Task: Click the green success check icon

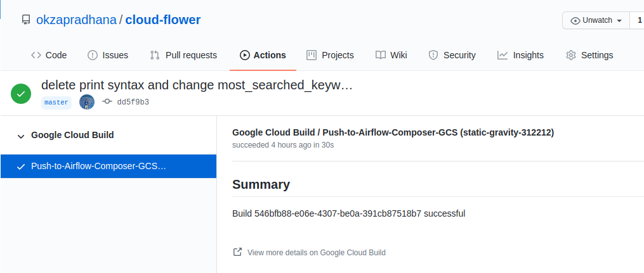Action: tap(21, 94)
